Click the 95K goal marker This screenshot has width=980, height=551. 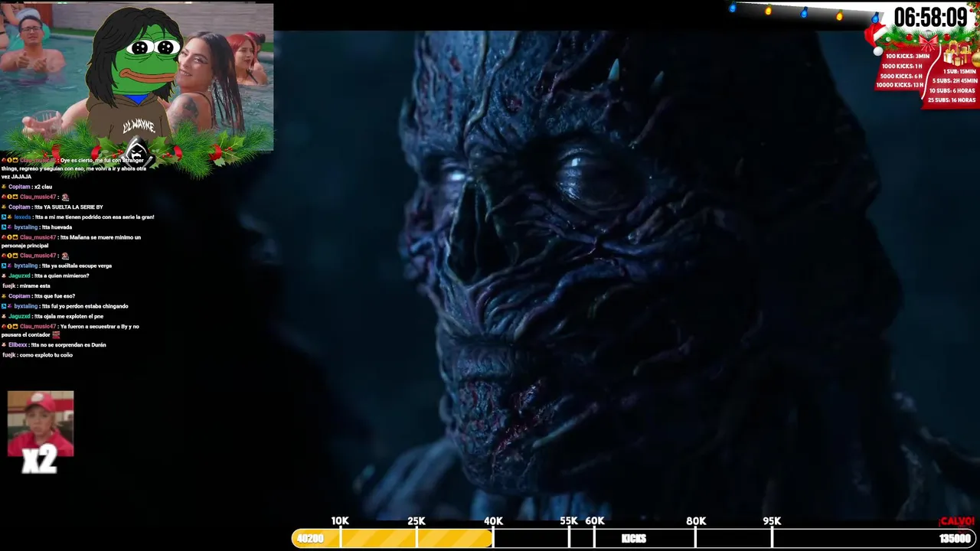[x=772, y=520]
